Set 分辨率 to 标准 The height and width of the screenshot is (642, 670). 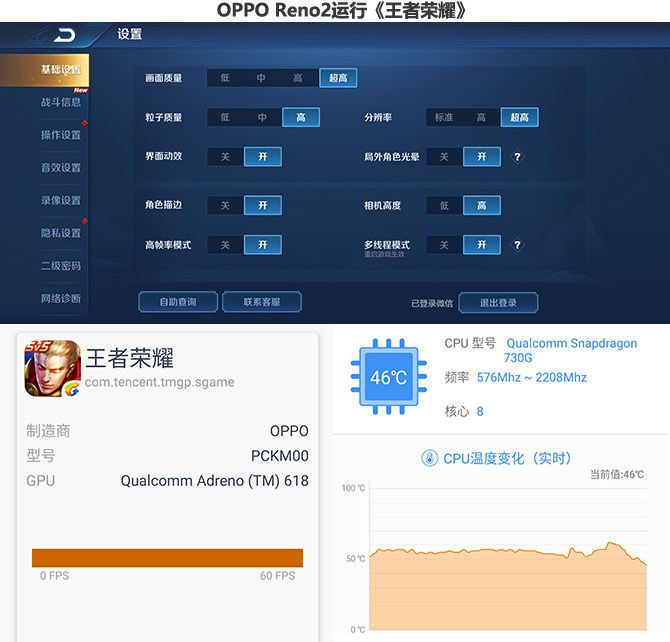pyautogui.click(x=444, y=117)
